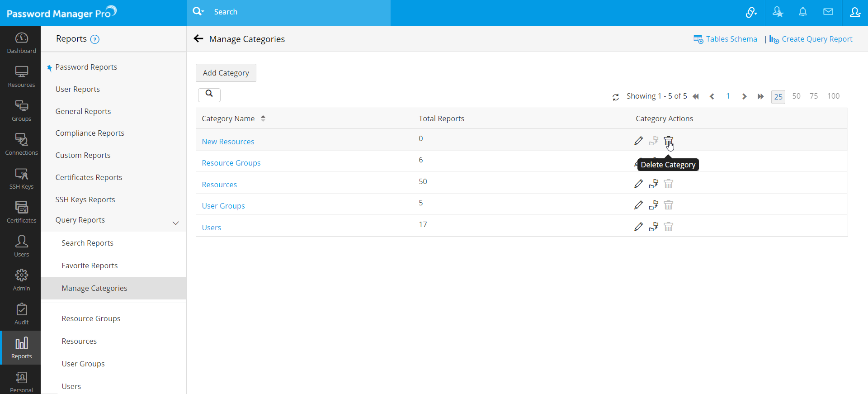The height and width of the screenshot is (394, 868).
Task: Delete the New Resources category
Action: [668, 141]
